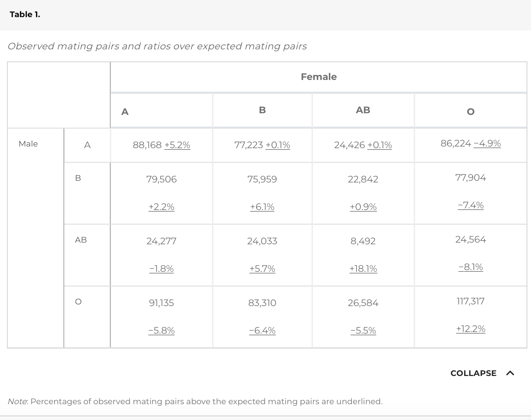This screenshot has width=531, height=420.
Task: Click the −4.9% link in the Male A row
Action: coord(487,143)
